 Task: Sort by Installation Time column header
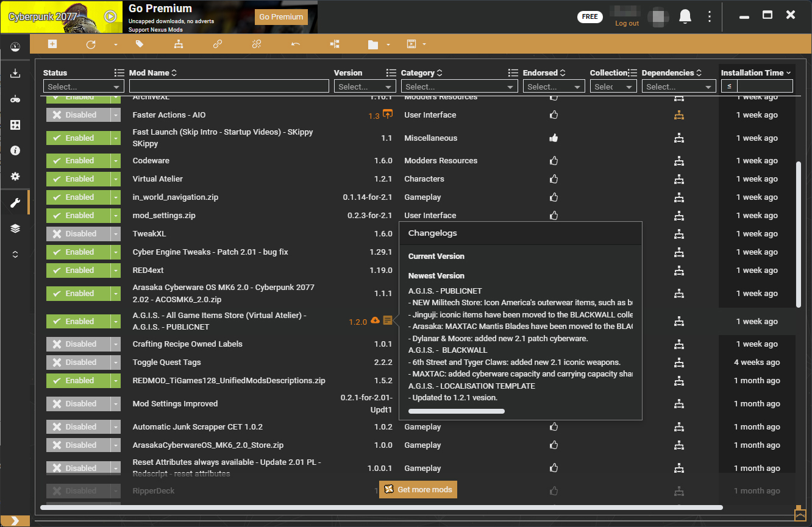[757, 73]
